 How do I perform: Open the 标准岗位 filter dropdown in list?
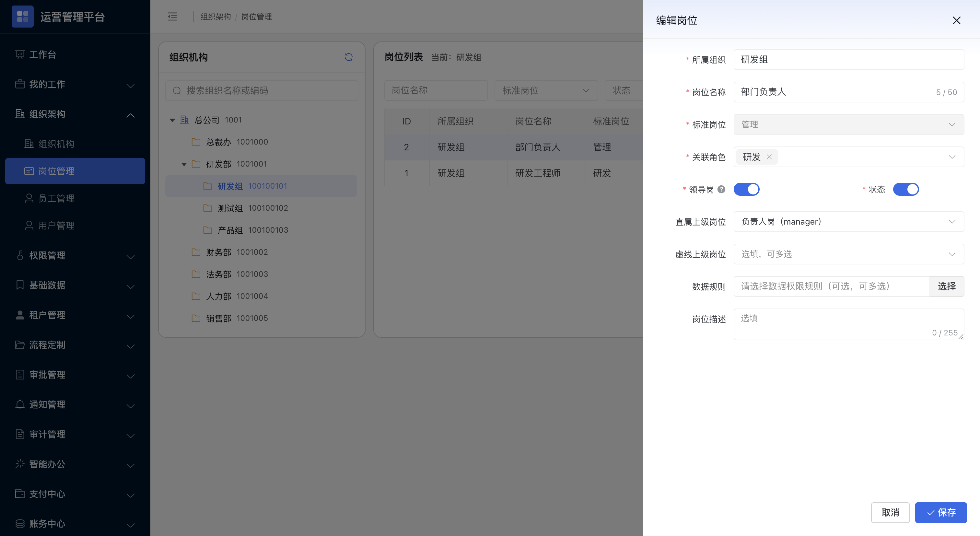[546, 90]
